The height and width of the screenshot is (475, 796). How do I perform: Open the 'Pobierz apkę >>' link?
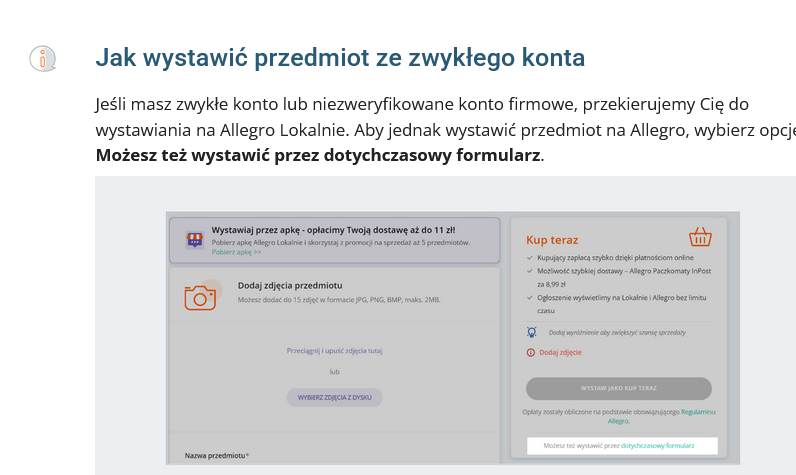[236, 252]
